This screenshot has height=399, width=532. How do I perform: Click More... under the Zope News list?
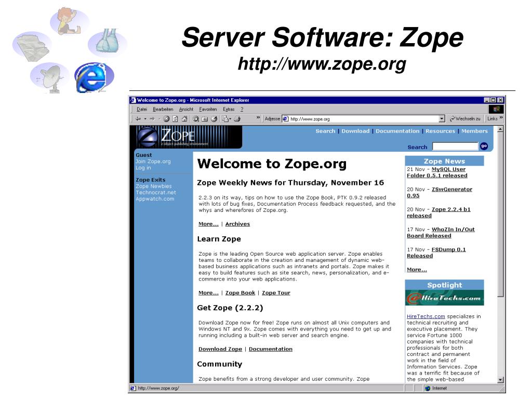[417, 270]
